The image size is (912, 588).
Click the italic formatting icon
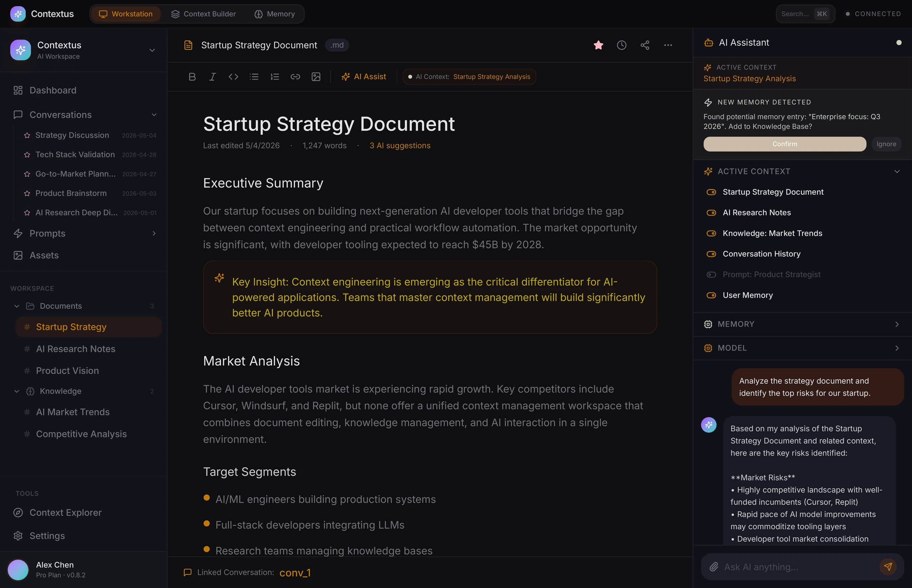[x=213, y=77]
